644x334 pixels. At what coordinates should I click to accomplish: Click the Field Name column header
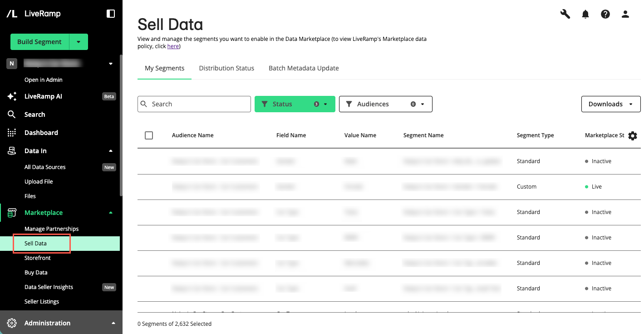[x=291, y=135]
